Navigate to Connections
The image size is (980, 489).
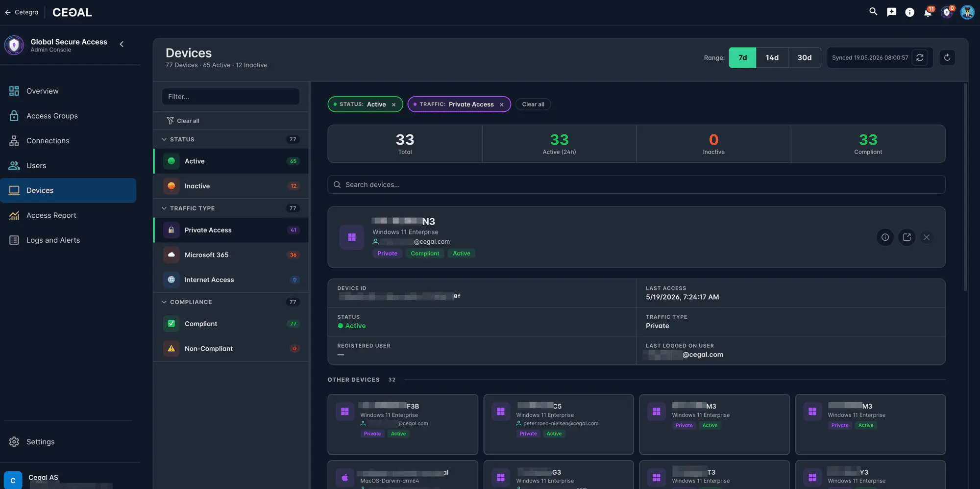(69, 141)
